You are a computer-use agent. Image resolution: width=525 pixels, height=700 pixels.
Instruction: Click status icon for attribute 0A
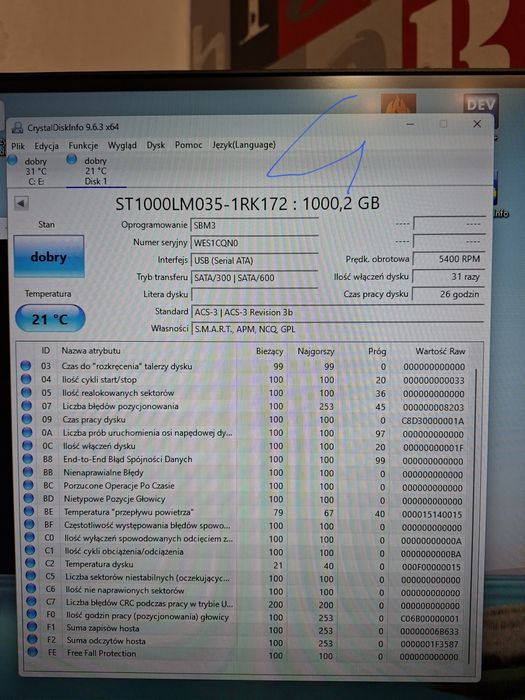point(27,433)
